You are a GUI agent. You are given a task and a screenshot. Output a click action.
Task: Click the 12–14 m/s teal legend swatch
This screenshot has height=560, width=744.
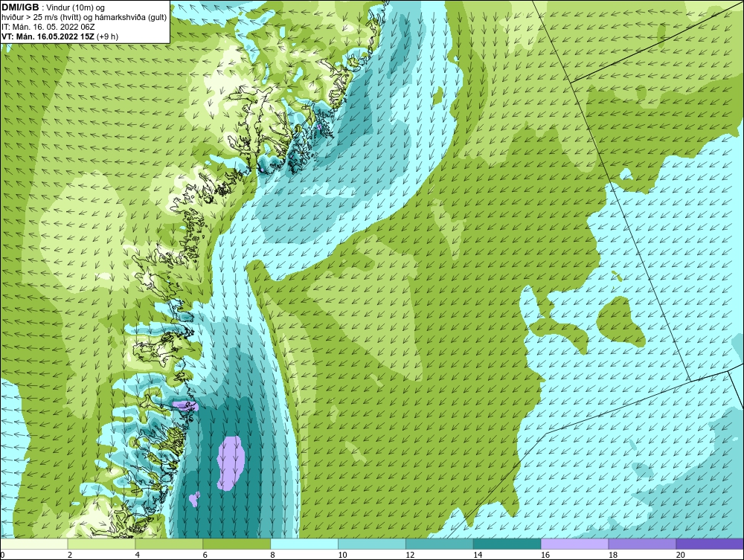coord(440,544)
